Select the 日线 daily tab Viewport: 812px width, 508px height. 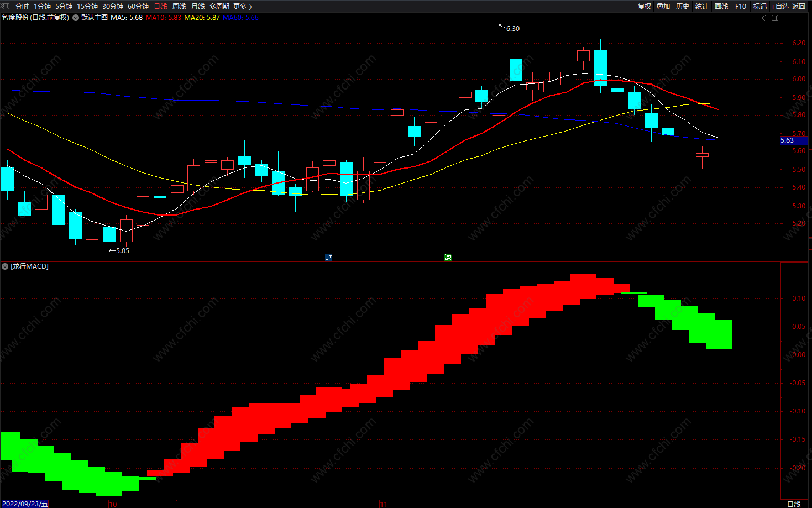pos(160,6)
